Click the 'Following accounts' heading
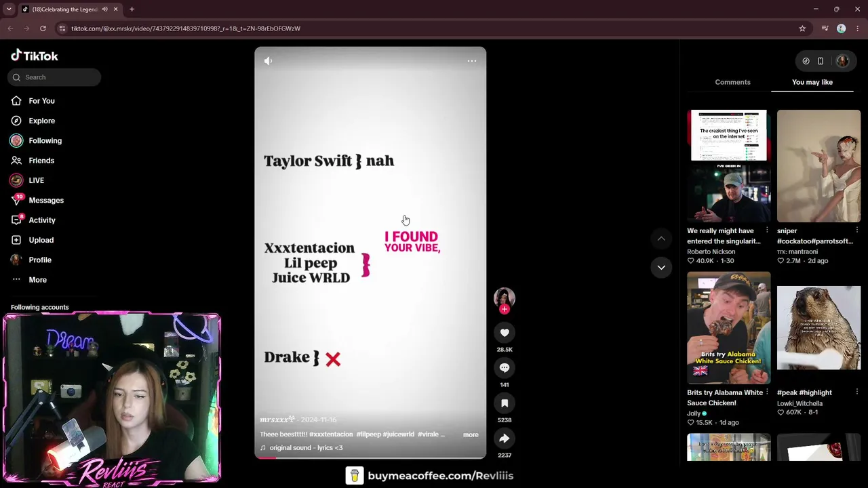The height and width of the screenshot is (488, 868). coord(40,308)
